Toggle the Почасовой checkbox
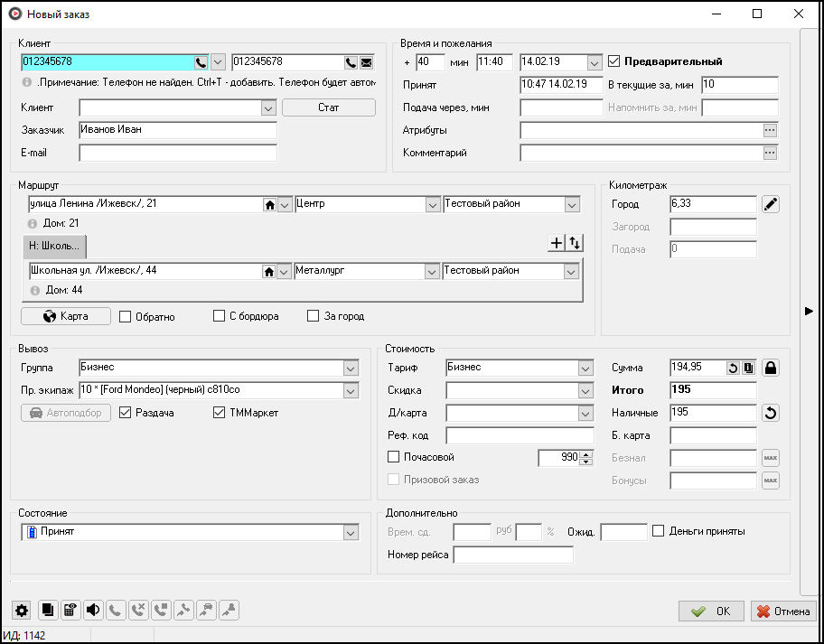 393,457
